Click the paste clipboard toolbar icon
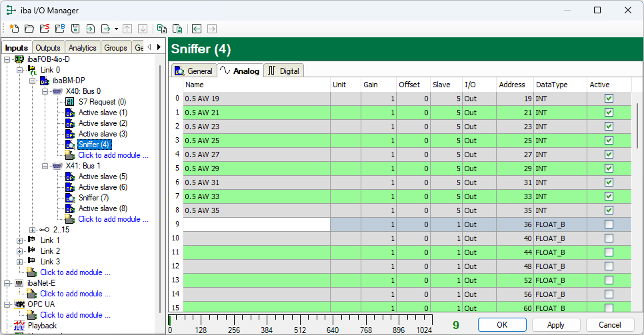This screenshot has width=644, height=335. pos(177,29)
